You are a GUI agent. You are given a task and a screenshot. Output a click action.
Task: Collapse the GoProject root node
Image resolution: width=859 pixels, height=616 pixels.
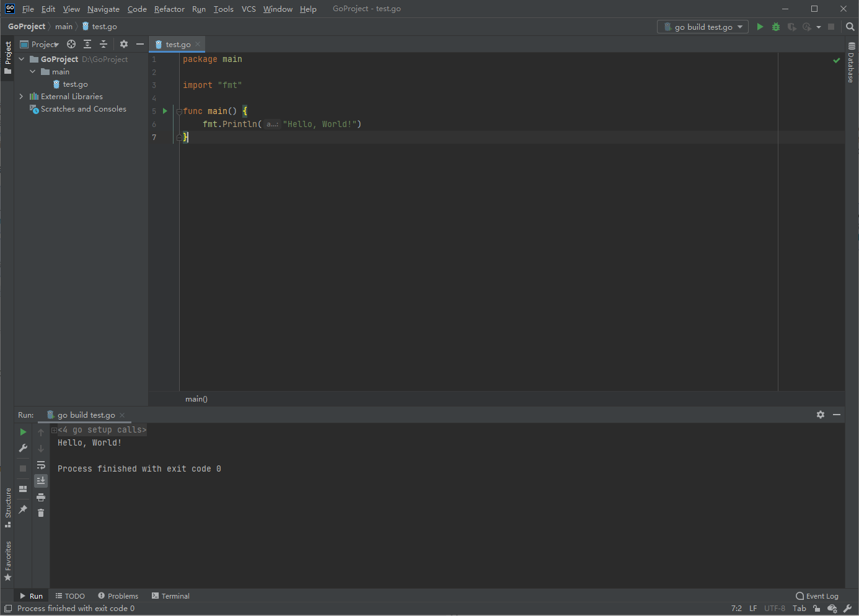(22, 59)
